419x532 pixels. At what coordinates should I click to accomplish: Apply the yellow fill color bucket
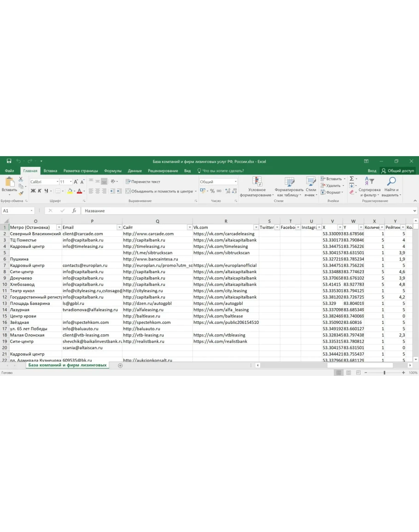[70, 191]
